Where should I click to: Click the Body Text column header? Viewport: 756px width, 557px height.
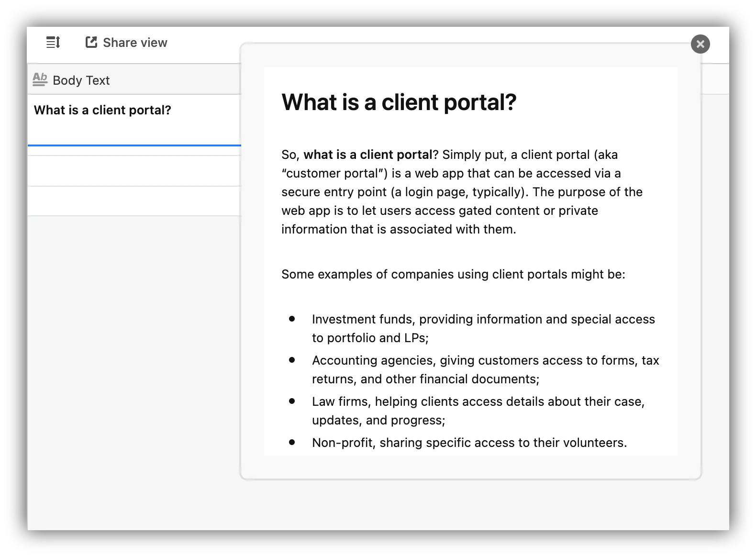134,80
